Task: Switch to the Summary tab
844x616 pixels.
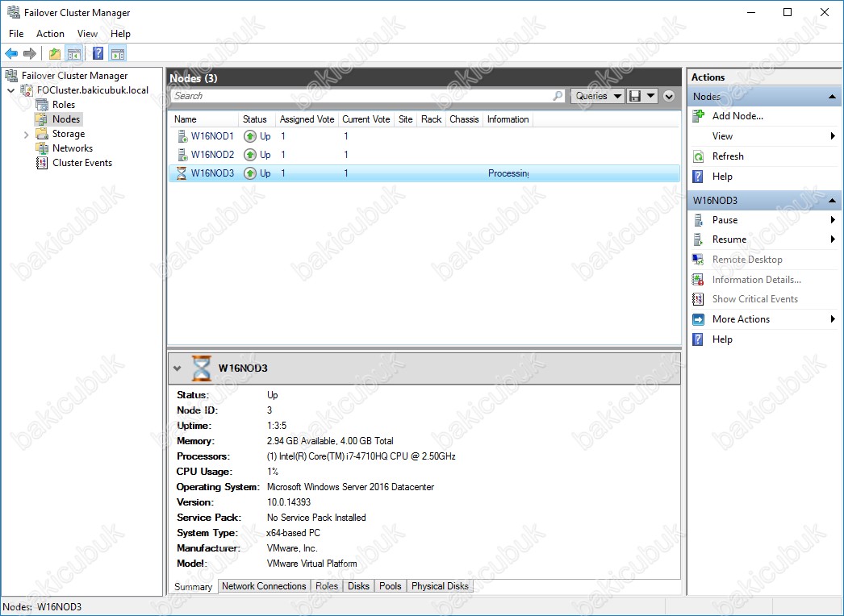Action: pos(193,586)
